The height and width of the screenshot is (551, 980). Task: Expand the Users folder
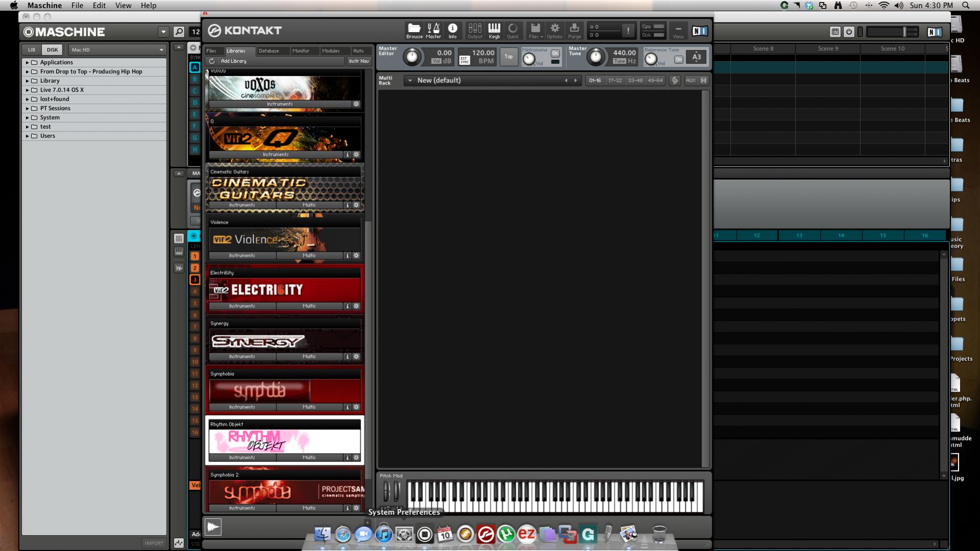click(27, 136)
